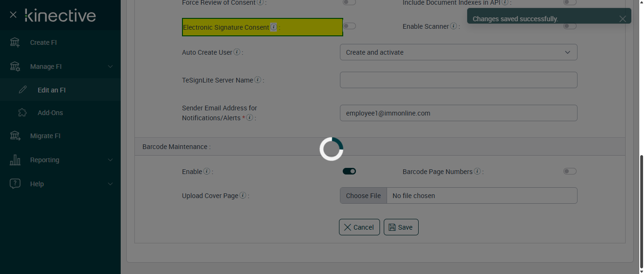Screen dimensions: 644x274
Task: Click the Create FI bank icon
Action: click(15, 42)
